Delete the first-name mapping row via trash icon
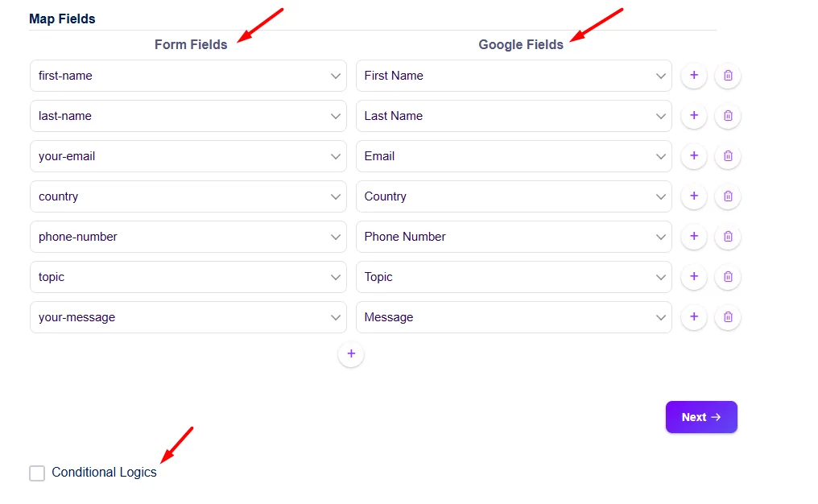Viewport: 818px width, 504px height. [728, 76]
